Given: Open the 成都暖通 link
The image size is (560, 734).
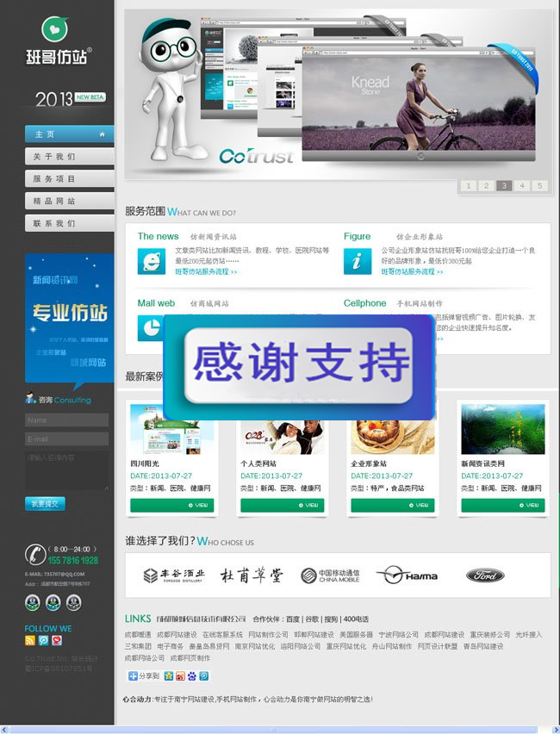Looking at the screenshot, I should tap(138, 635).
